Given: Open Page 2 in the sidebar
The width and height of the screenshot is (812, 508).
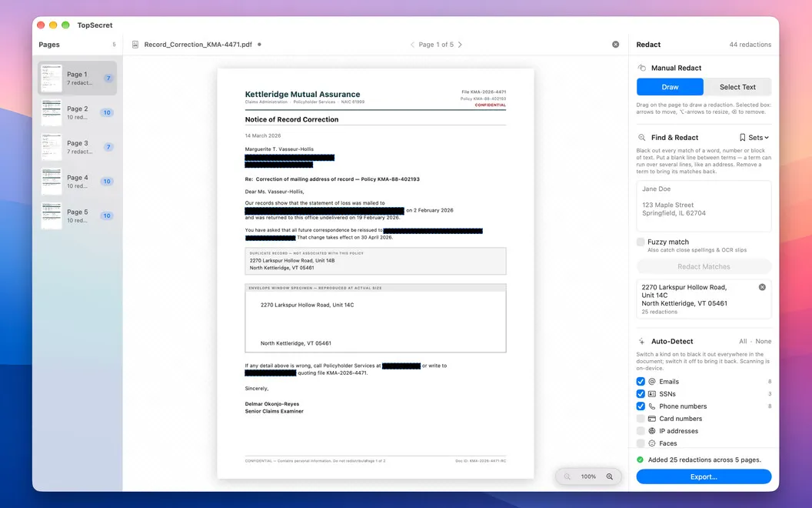Looking at the screenshot, I should click(x=77, y=112).
